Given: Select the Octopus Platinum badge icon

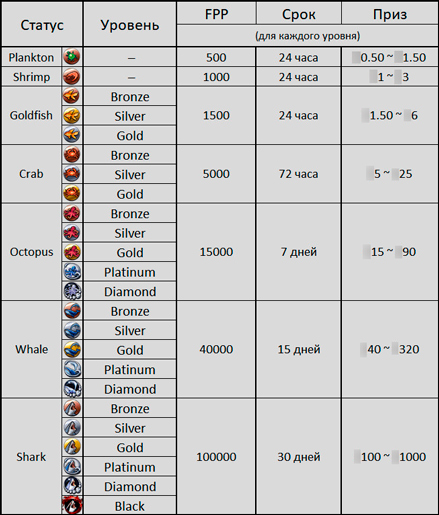Looking at the screenshot, I should tap(72, 272).
